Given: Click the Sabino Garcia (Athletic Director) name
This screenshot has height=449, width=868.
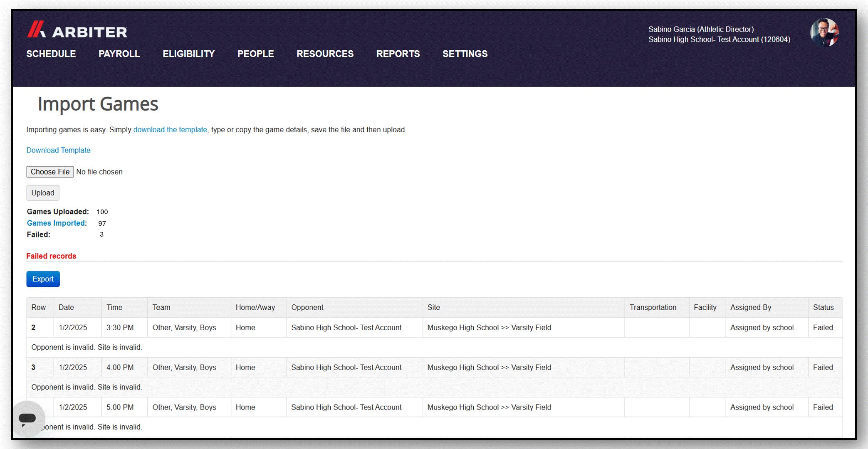Looking at the screenshot, I should coord(701,29).
